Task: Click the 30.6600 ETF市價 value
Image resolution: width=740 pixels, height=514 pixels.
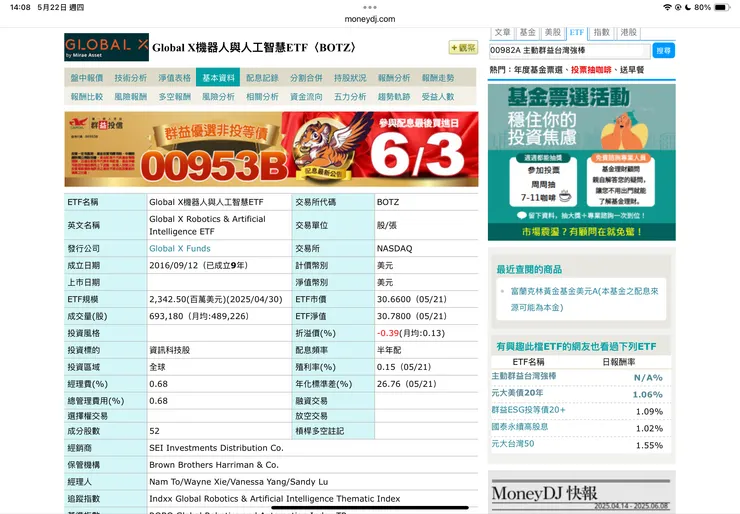Action: click(412, 299)
